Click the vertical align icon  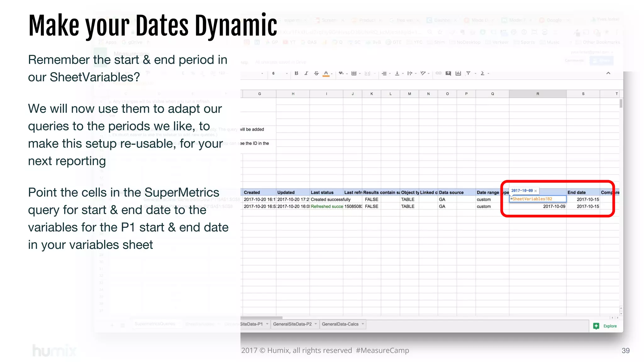click(397, 73)
